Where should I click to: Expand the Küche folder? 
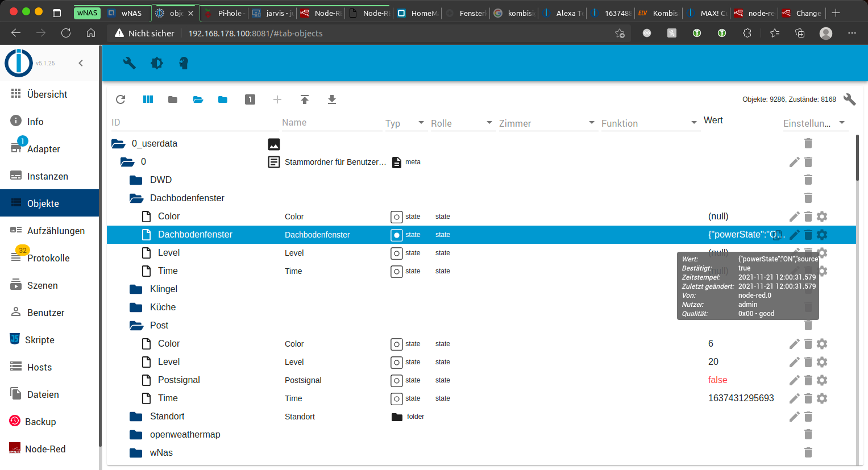(x=136, y=307)
